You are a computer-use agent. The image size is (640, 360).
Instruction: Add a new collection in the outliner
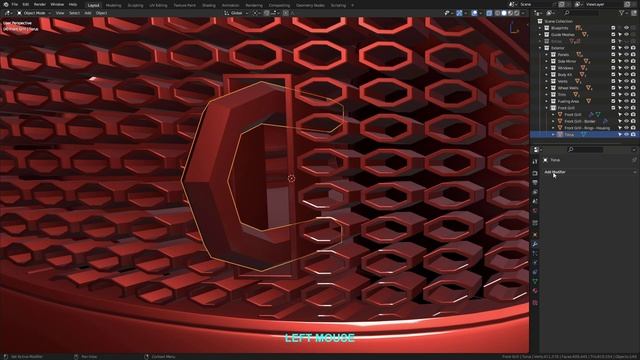pos(633,13)
